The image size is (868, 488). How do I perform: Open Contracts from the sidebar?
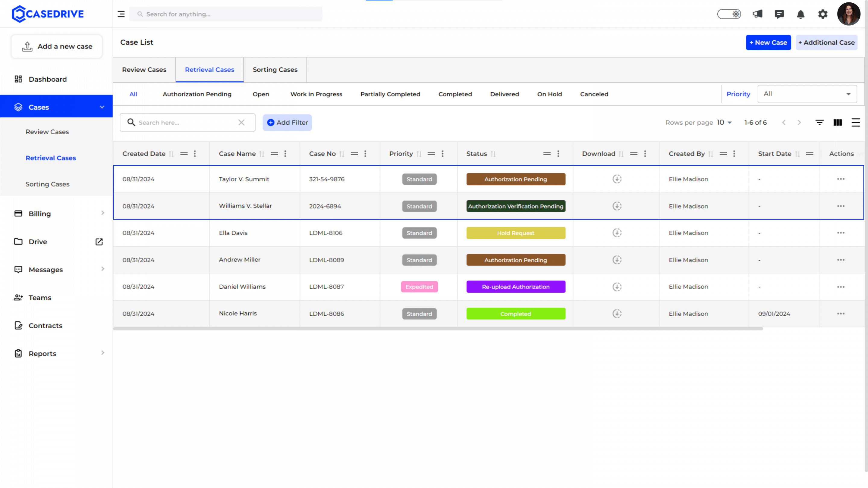[45, 326]
